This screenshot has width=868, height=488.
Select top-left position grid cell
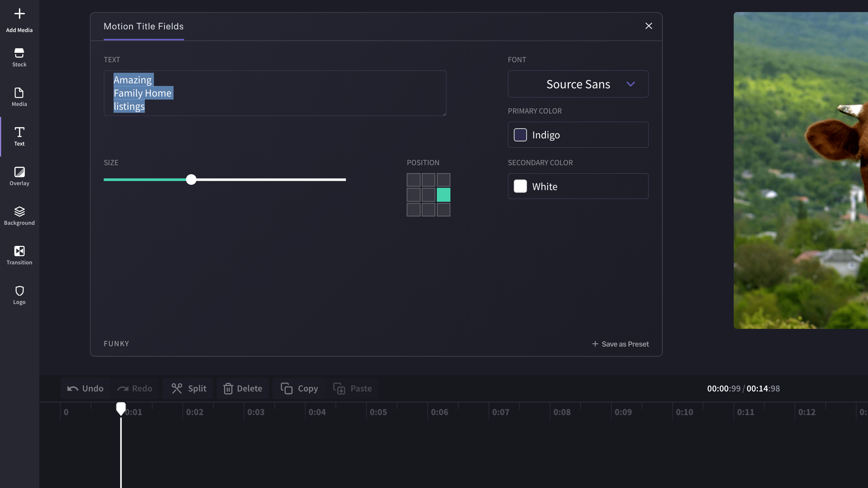point(413,180)
